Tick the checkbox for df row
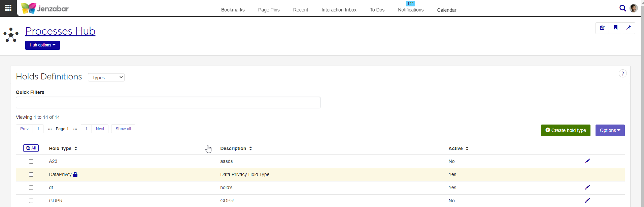Screen dimensions: 644x207 (31, 188)
